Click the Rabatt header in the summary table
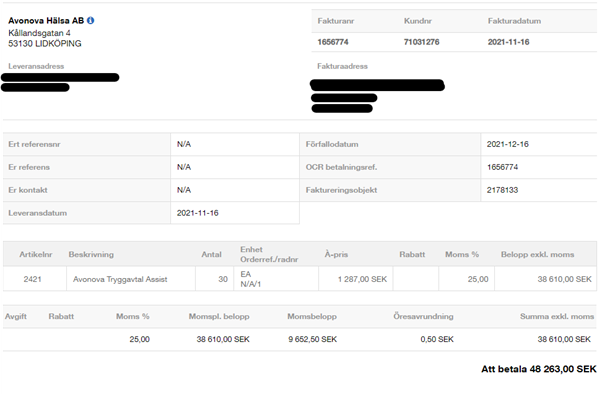The image size is (615, 394). pos(61,316)
